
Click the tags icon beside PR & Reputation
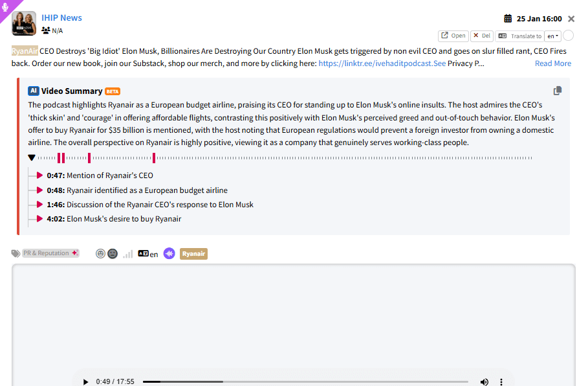coord(16,253)
